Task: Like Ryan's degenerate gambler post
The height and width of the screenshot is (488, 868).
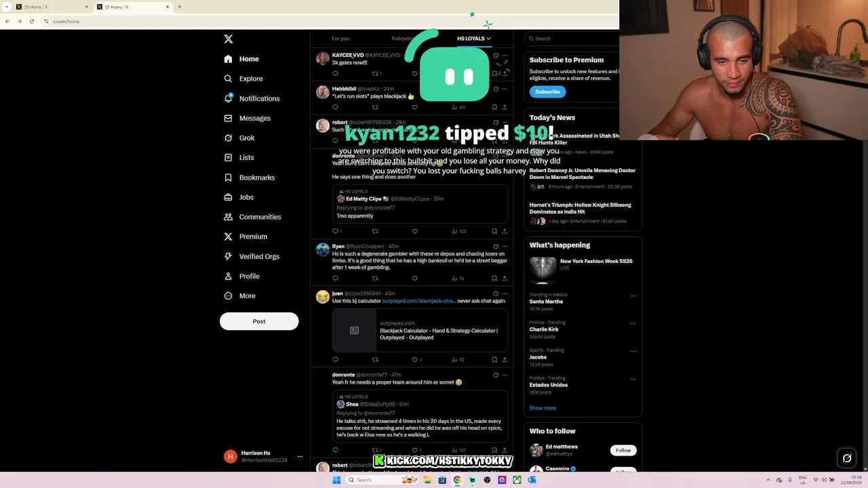Action: coord(414,278)
